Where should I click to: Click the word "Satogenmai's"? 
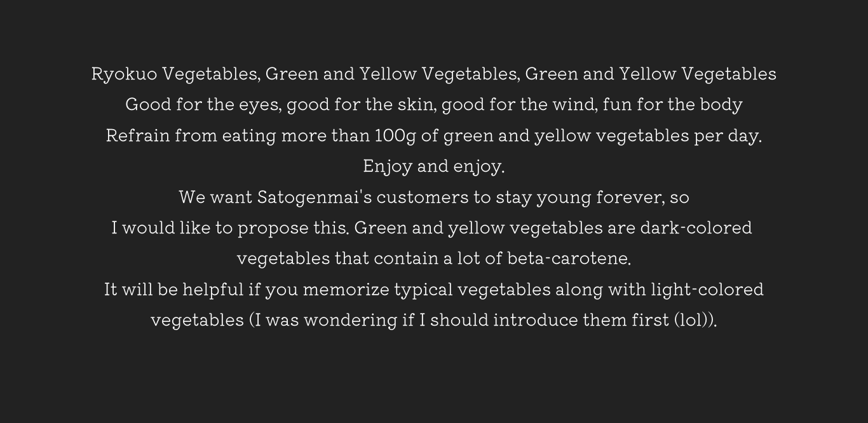point(315,197)
